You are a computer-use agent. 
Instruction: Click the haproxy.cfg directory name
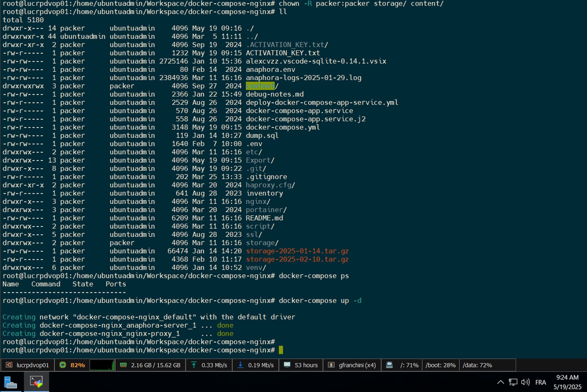(x=269, y=185)
